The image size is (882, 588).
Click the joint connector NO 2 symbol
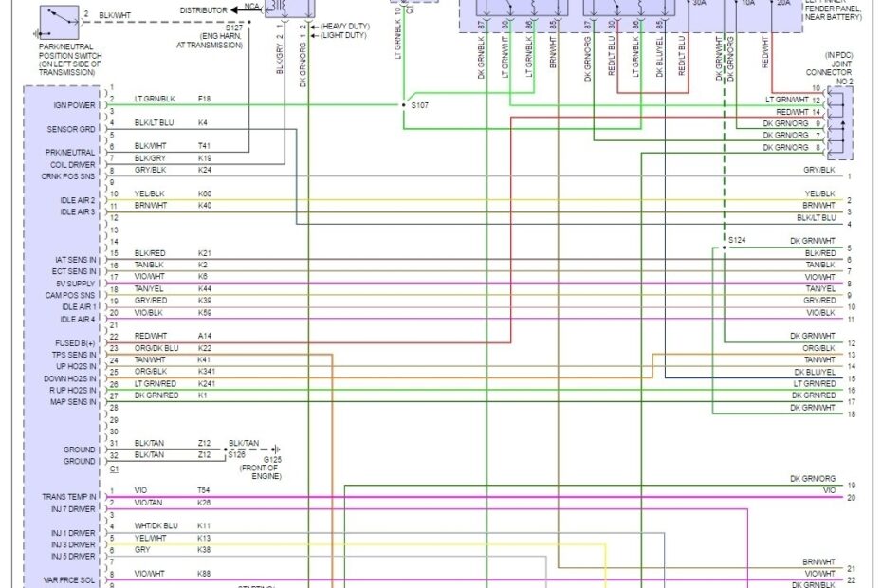842,123
